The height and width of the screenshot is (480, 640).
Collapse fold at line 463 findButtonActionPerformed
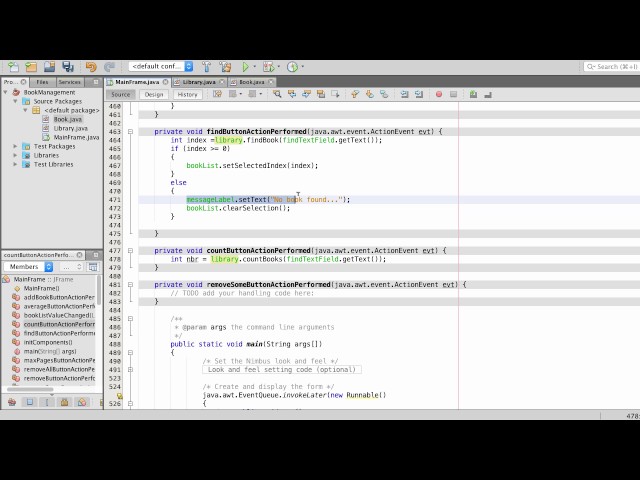coord(130,131)
